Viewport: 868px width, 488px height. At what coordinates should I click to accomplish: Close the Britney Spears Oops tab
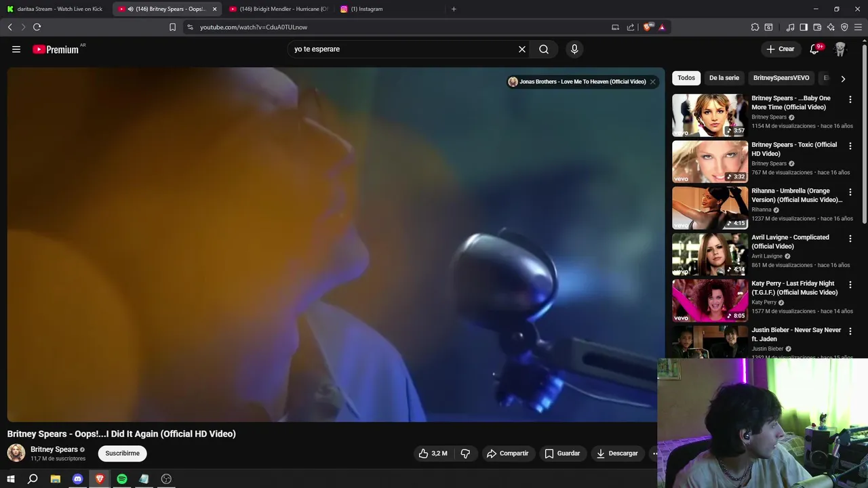[x=214, y=9]
